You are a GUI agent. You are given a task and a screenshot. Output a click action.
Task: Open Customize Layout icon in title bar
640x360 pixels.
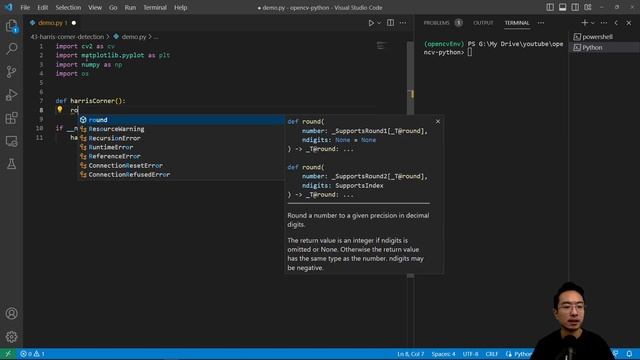(588, 7)
